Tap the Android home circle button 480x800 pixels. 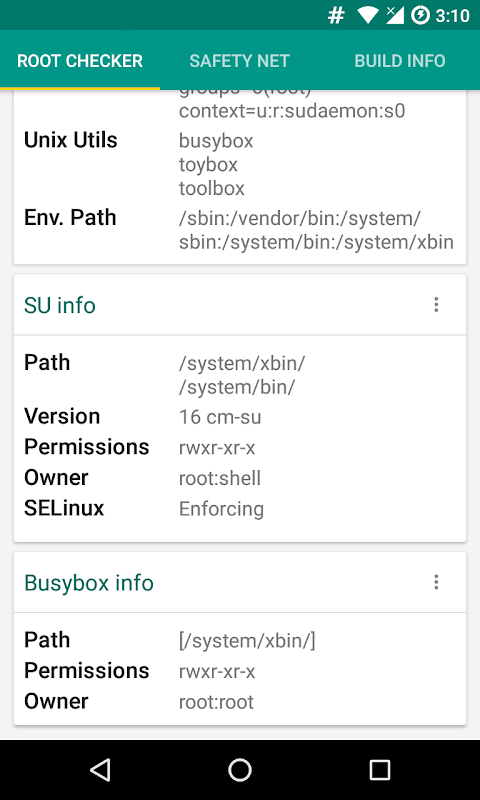click(240, 769)
